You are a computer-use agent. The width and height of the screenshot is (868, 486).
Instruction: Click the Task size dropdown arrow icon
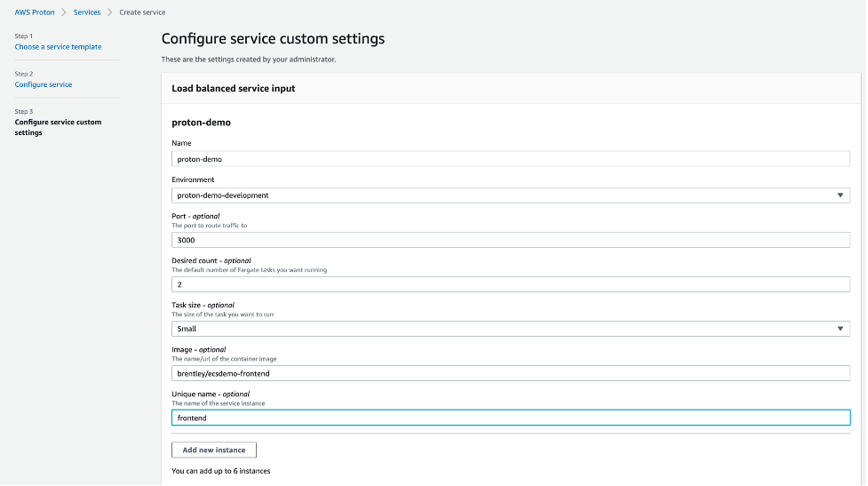click(x=840, y=329)
